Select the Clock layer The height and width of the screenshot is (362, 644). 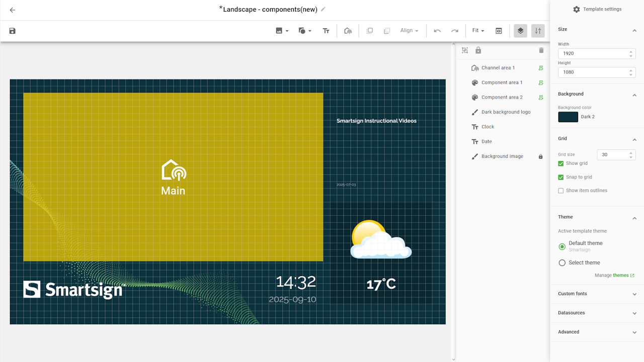pos(488,127)
